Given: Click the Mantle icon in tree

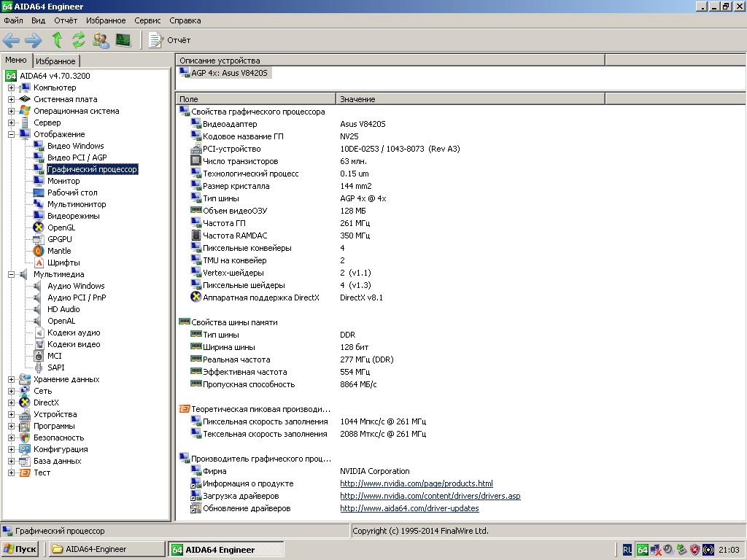Looking at the screenshot, I should [39, 251].
